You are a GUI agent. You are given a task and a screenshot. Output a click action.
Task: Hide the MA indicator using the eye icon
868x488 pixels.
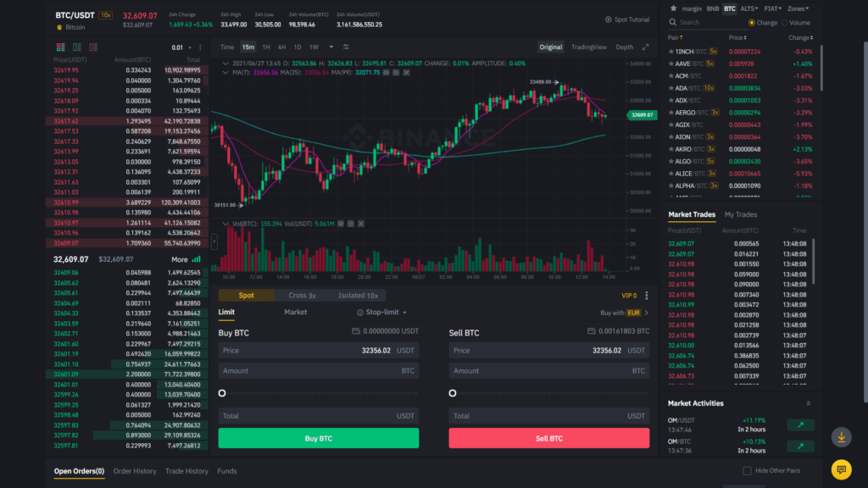(x=386, y=73)
